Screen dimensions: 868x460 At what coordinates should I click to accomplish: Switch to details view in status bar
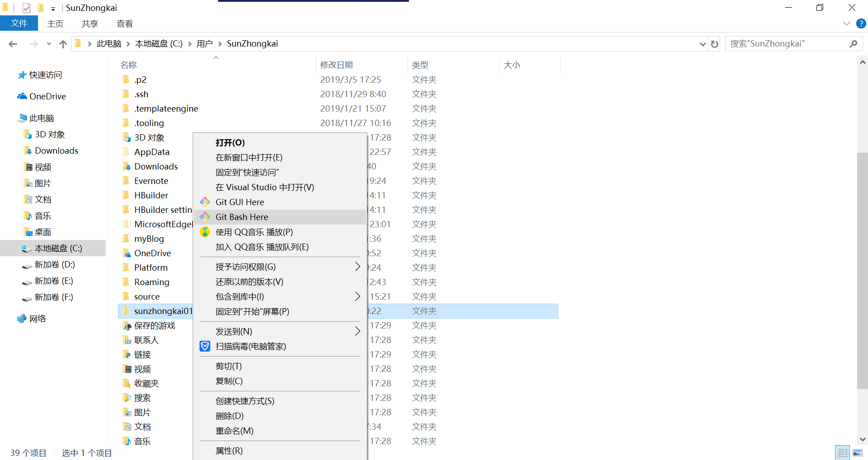[843, 452]
